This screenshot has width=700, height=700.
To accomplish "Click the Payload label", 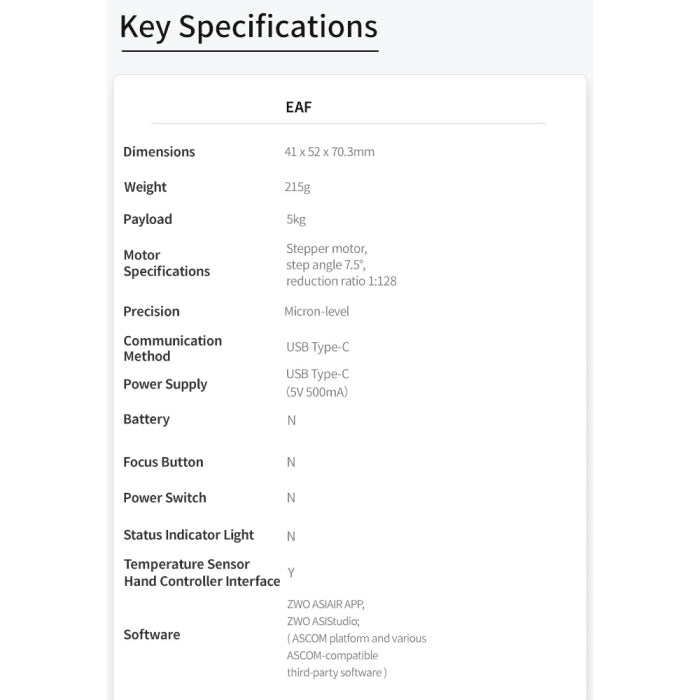I will click(x=148, y=219).
